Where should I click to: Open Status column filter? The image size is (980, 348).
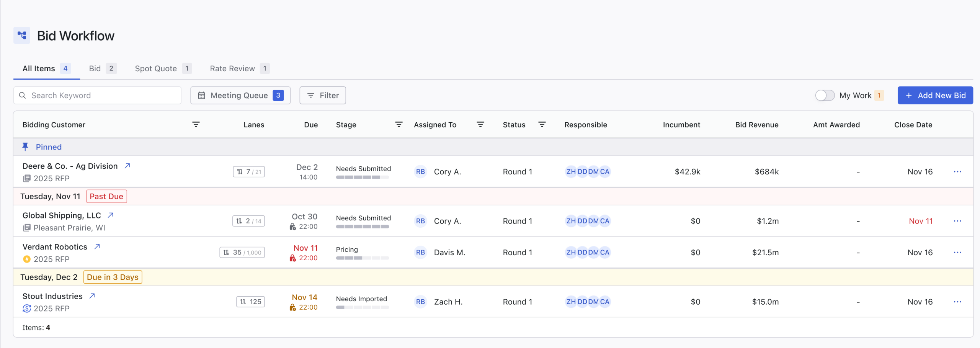[542, 125]
